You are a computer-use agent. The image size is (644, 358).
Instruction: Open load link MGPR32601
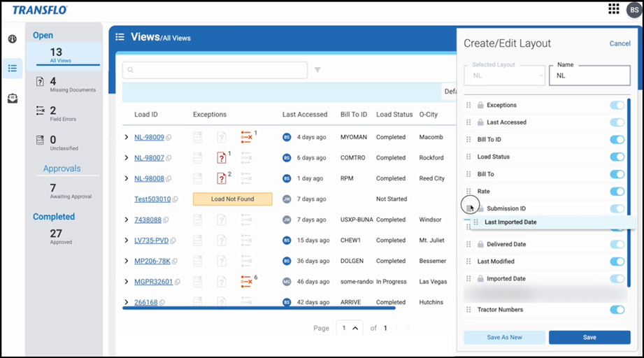click(154, 282)
